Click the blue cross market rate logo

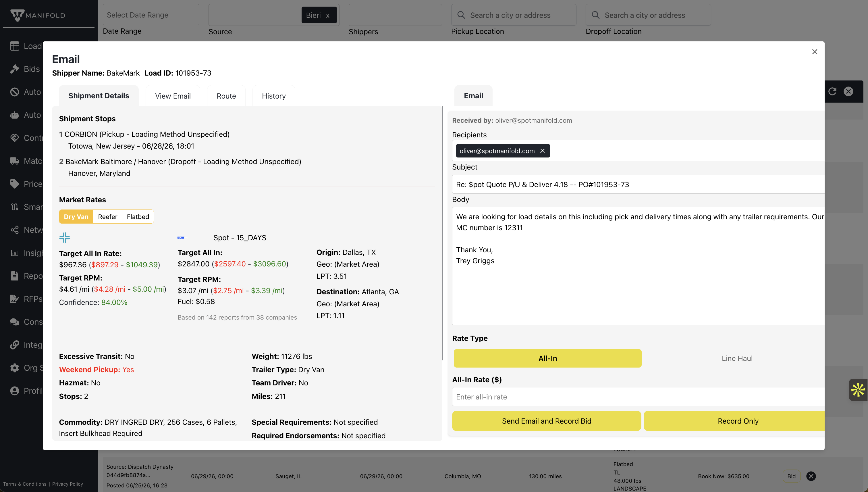(x=65, y=238)
